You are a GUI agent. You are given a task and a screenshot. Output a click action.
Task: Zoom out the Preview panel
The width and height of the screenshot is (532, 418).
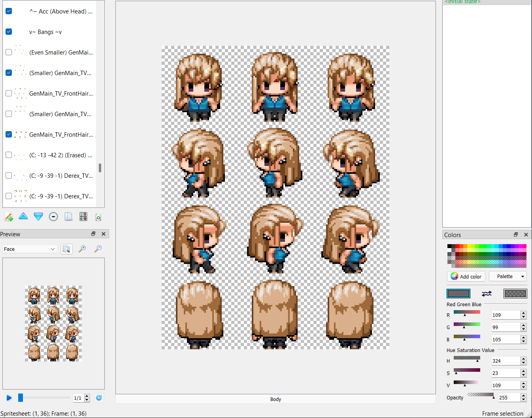point(98,249)
